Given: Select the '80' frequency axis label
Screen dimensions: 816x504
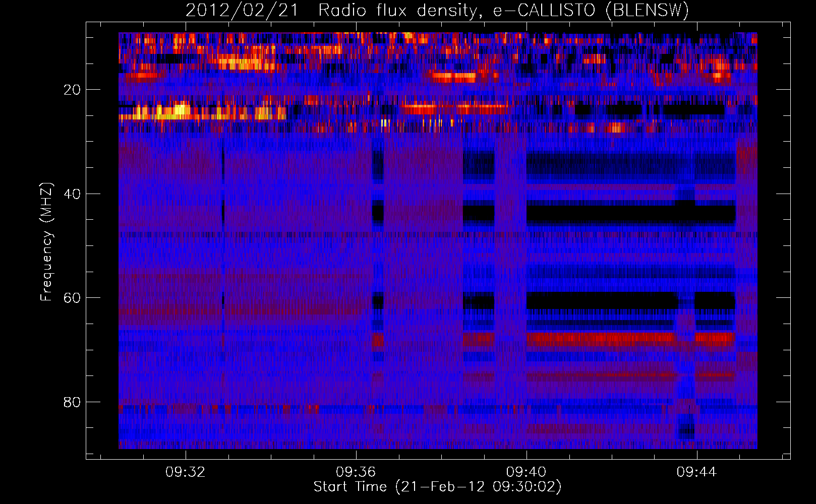Looking at the screenshot, I should 73,403.
